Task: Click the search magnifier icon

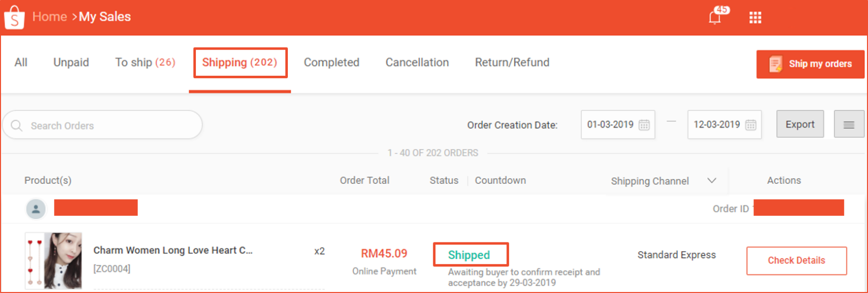Action: [17, 125]
